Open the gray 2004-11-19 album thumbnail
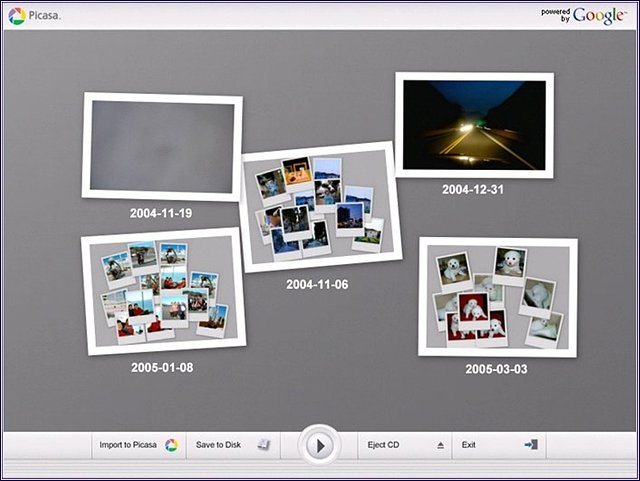The width and height of the screenshot is (640, 481). (162, 147)
